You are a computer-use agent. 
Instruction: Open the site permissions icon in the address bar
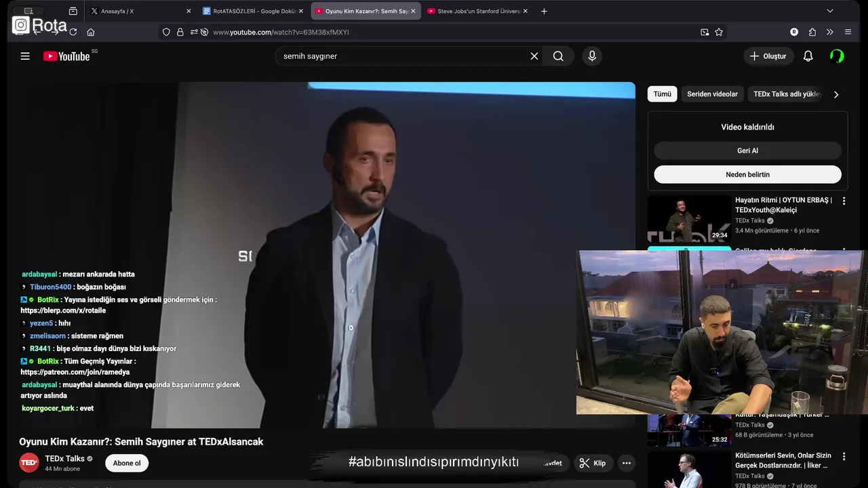tap(194, 32)
